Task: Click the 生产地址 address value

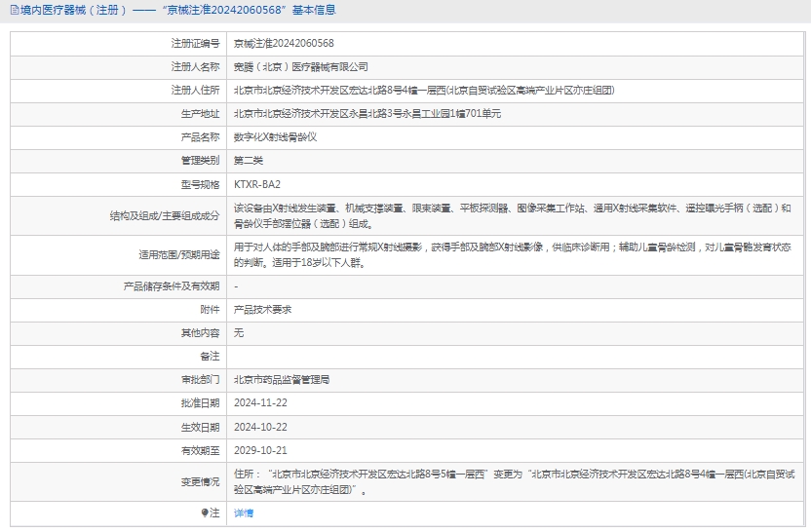Action: [x=367, y=114]
